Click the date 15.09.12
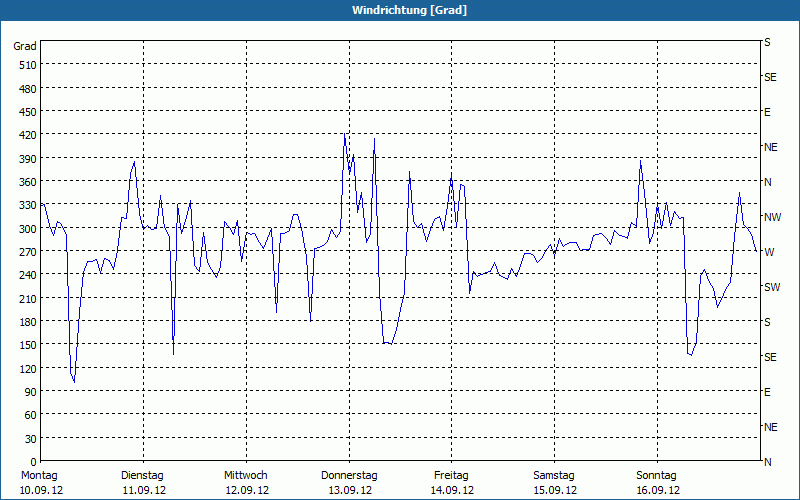Image resolution: width=800 pixels, height=500 pixels. tap(555, 490)
